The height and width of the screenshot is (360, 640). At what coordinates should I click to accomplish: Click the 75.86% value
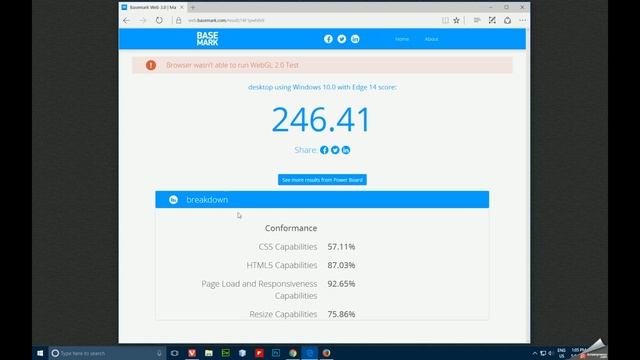pyautogui.click(x=341, y=314)
